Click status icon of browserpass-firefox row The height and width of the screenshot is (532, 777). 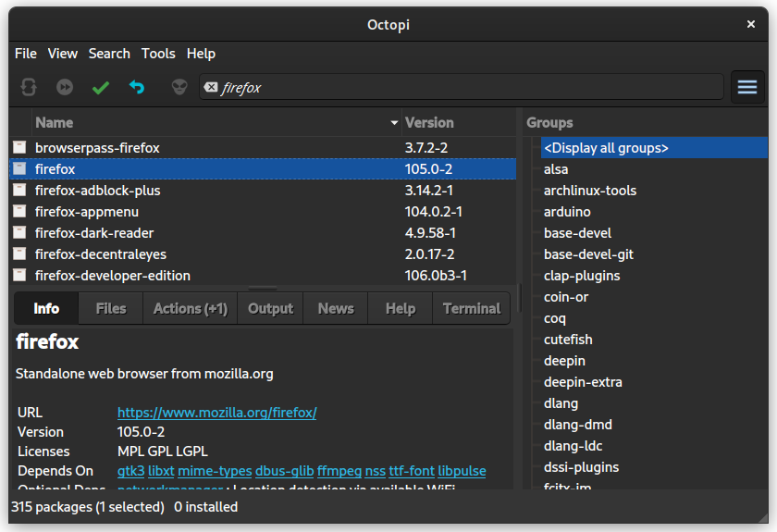pyautogui.click(x=19, y=148)
